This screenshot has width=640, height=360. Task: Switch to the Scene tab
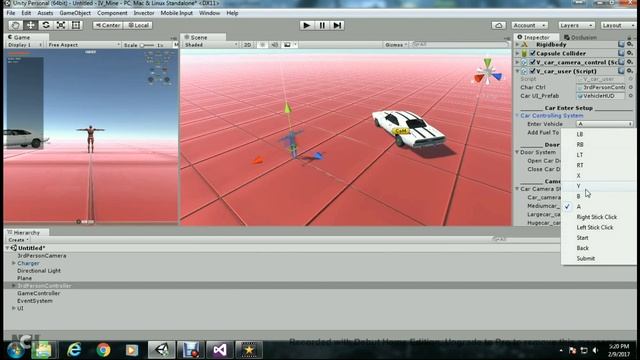coord(203,37)
